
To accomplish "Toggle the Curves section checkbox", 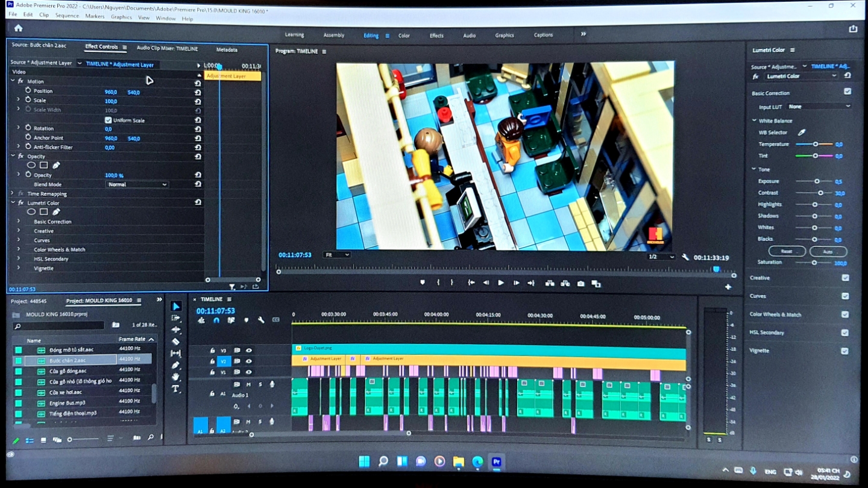I will (845, 296).
